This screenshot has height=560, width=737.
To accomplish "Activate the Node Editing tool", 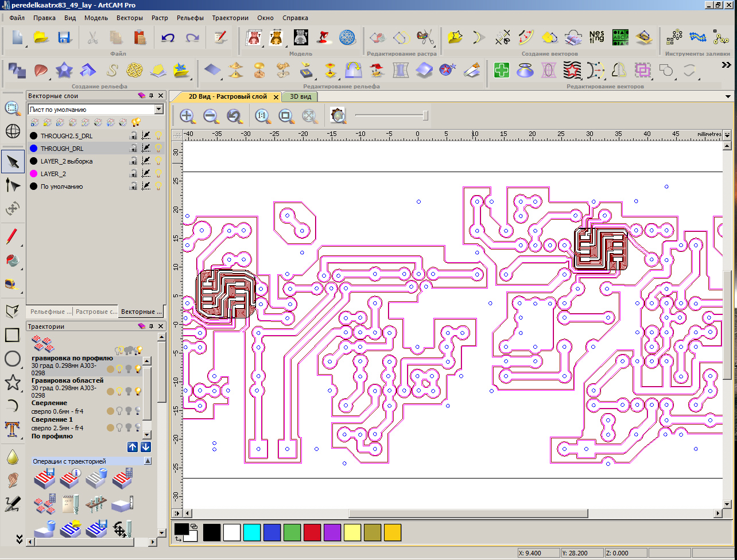I will point(12,185).
